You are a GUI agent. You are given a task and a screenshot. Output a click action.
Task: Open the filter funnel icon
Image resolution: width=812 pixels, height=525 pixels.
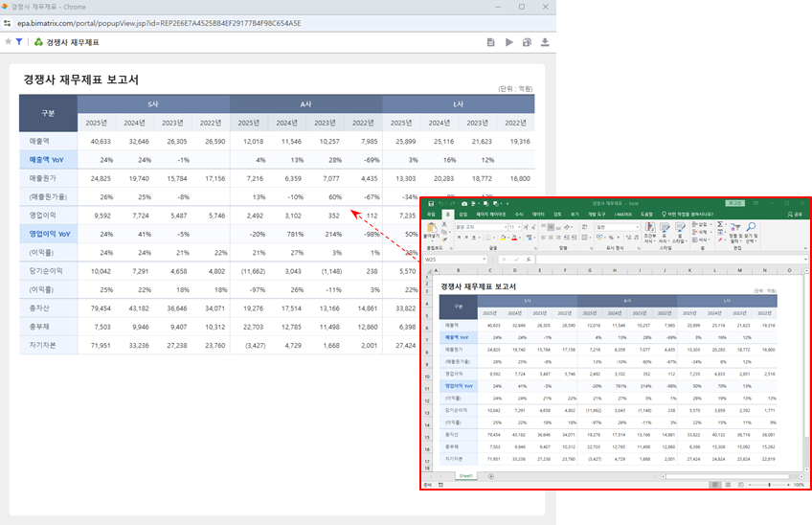tap(19, 42)
